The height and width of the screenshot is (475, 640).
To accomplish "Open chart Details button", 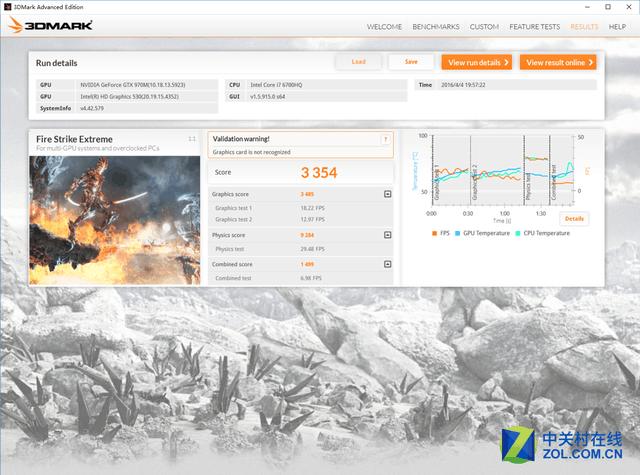I will click(574, 219).
